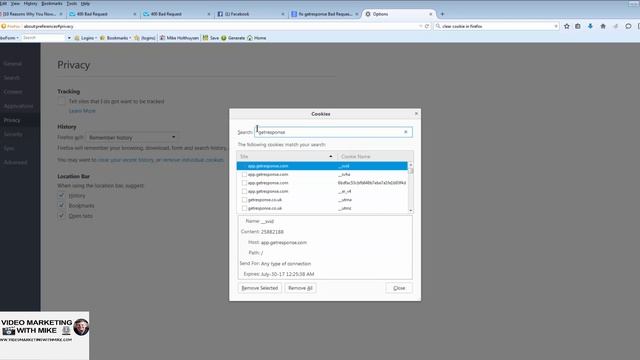Screen dimensions: 640x360
Task: Close the Cookies dialog with its X
Action: 416,113
